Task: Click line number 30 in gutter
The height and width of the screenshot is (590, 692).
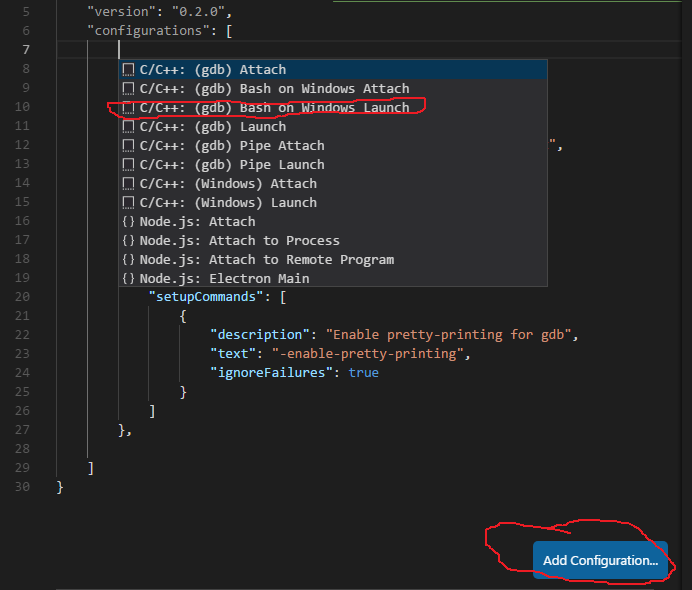Action: (23, 487)
